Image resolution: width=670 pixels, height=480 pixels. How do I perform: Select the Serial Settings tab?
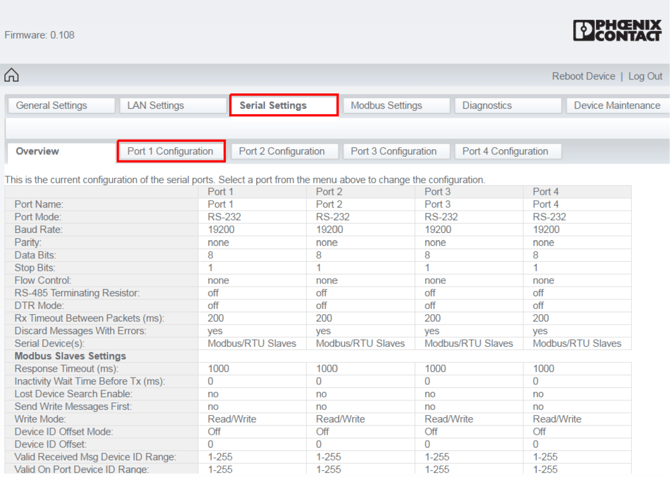click(273, 105)
